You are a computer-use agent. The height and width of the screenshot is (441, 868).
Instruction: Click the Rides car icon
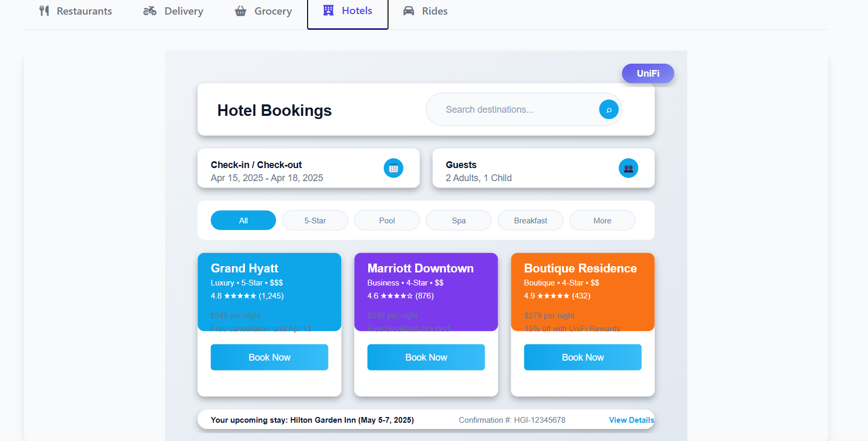click(x=408, y=11)
